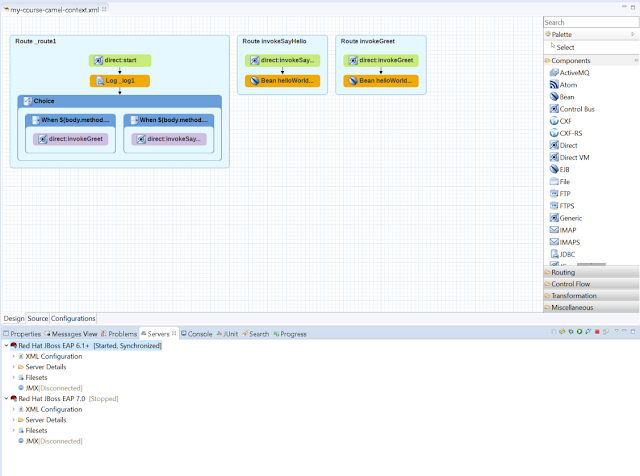Expand Filesets under EAP 7.0
640x476 pixels.
(13, 430)
